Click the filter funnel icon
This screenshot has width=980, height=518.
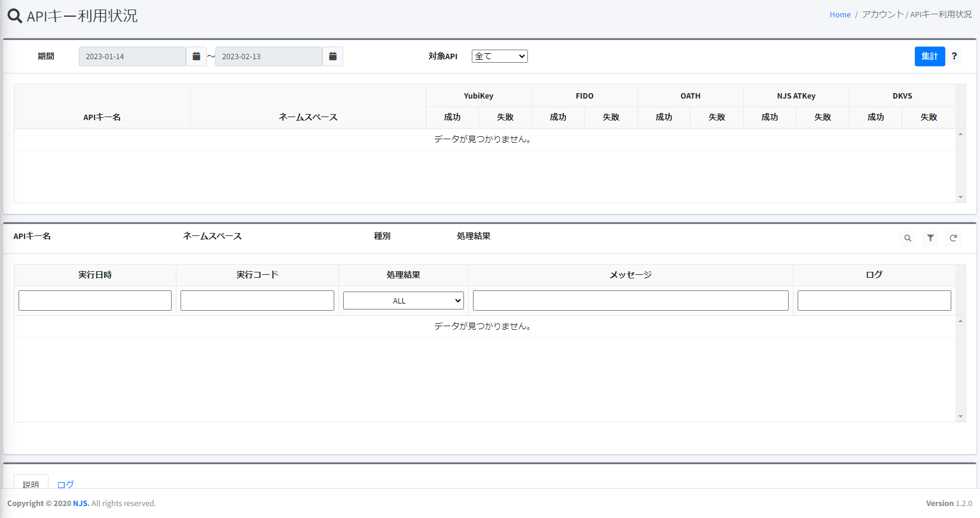click(930, 238)
